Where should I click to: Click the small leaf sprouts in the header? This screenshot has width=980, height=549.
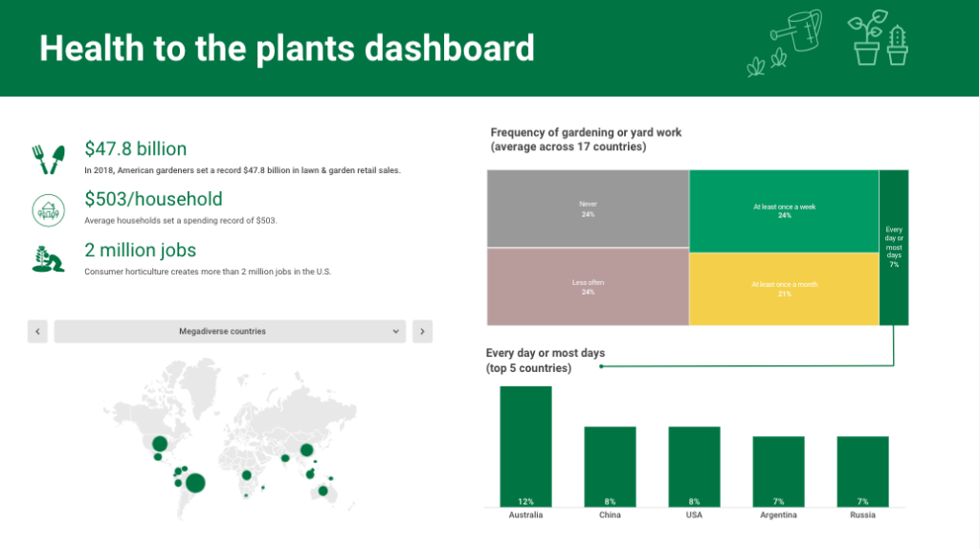coord(767,64)
